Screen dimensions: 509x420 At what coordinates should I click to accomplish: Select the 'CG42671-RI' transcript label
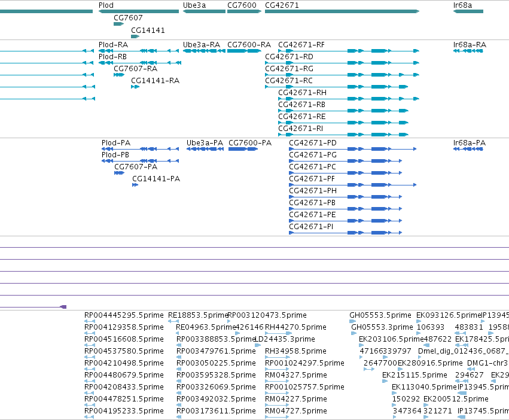301,129
